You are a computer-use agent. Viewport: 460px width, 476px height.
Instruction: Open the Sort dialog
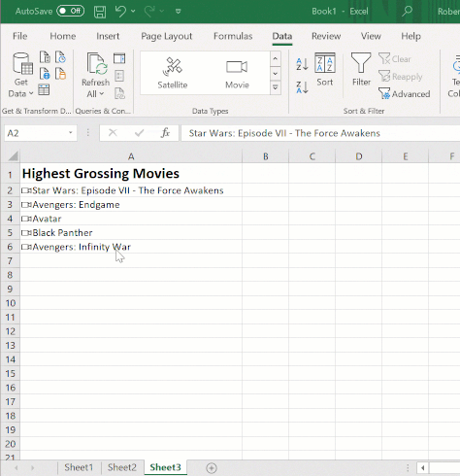325,69
